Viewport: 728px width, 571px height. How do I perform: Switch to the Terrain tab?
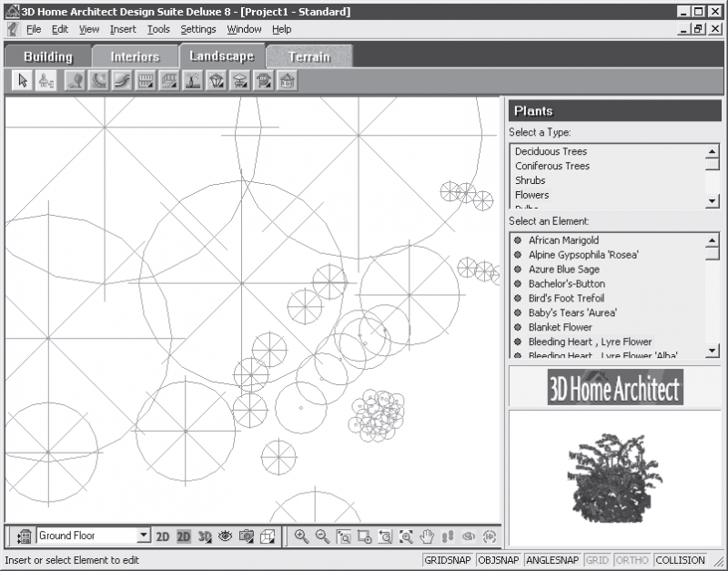point(309,56)
